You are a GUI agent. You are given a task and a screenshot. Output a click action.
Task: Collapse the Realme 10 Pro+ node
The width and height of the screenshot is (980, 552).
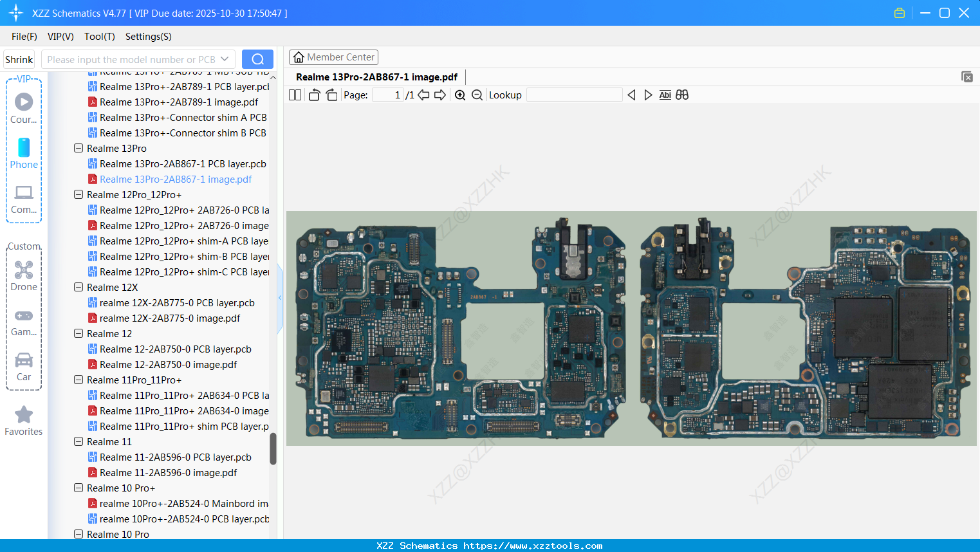pyautogui.click(x=79, y=488)
